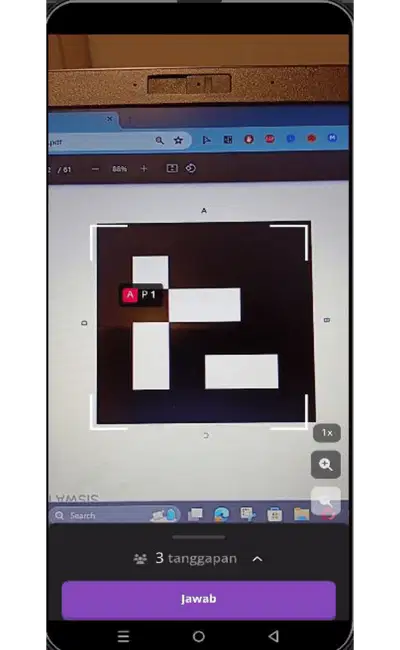This screenshot has width=400, height=650.
Task: Select the A P1 scanned card label
Action: [x=140, y=295]
